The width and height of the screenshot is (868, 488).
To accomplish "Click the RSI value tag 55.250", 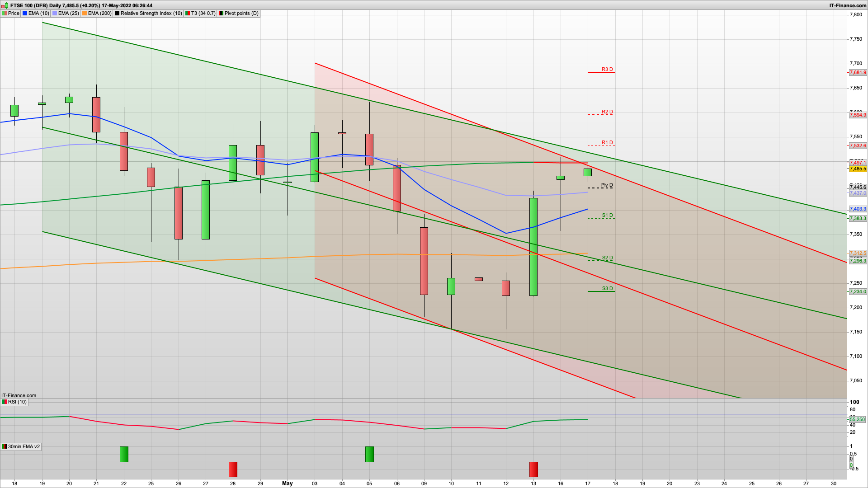I will (x=857, y=419).
